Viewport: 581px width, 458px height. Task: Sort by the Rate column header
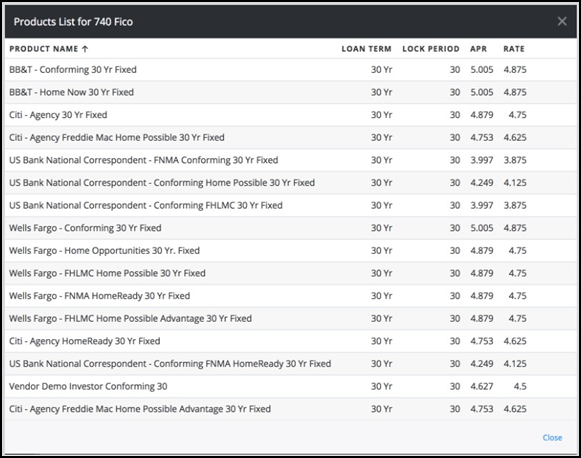pyautogui.click(x=514, y=49)
